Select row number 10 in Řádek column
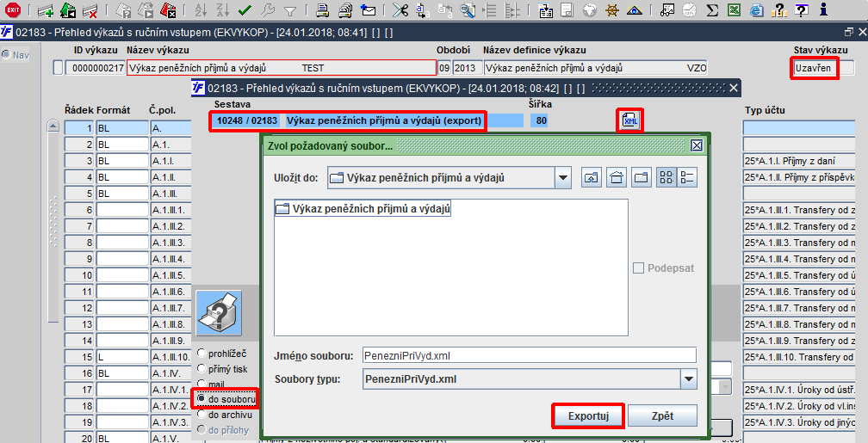868x443 pixels. (79, 275)
